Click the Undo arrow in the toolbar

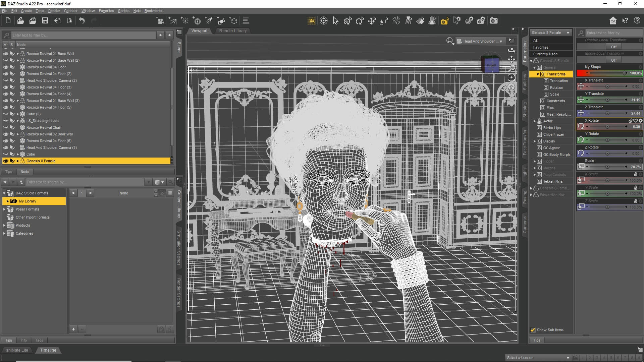(82, 21)
